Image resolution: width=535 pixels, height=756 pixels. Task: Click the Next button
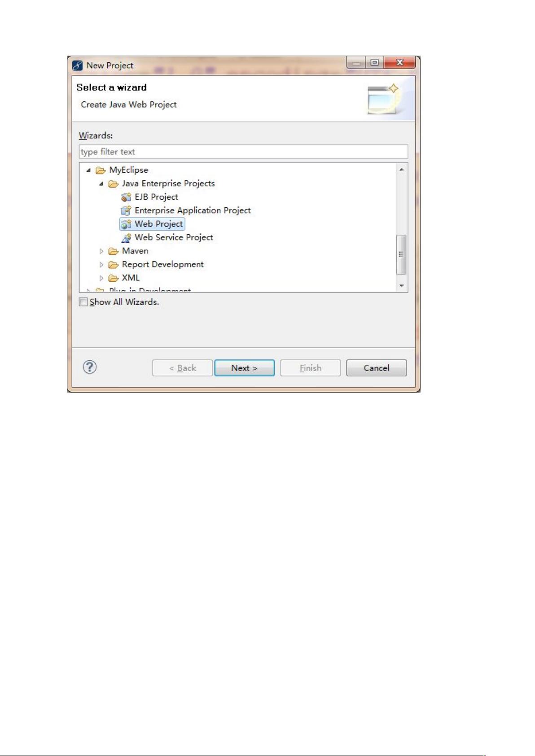click(x=245, y=368)
